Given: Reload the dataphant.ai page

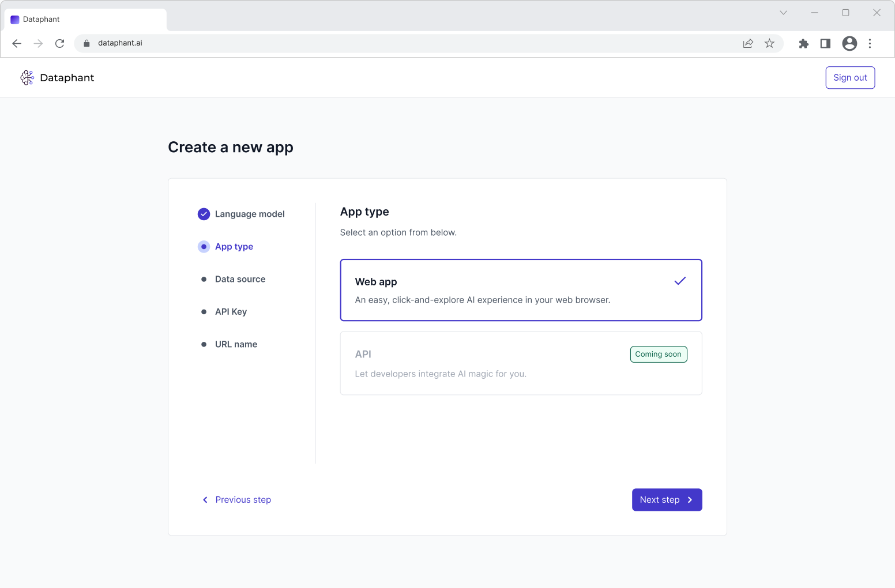Looking at the screenshot, I should pyautogui.click(x=59, y=43).
